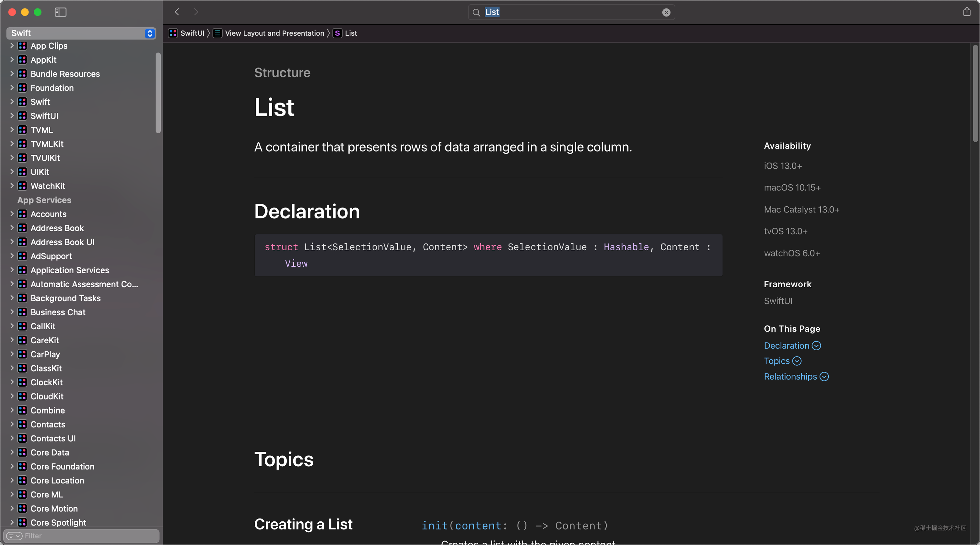
Task: Select the Accounts framework icon
Action: point(22,214)
